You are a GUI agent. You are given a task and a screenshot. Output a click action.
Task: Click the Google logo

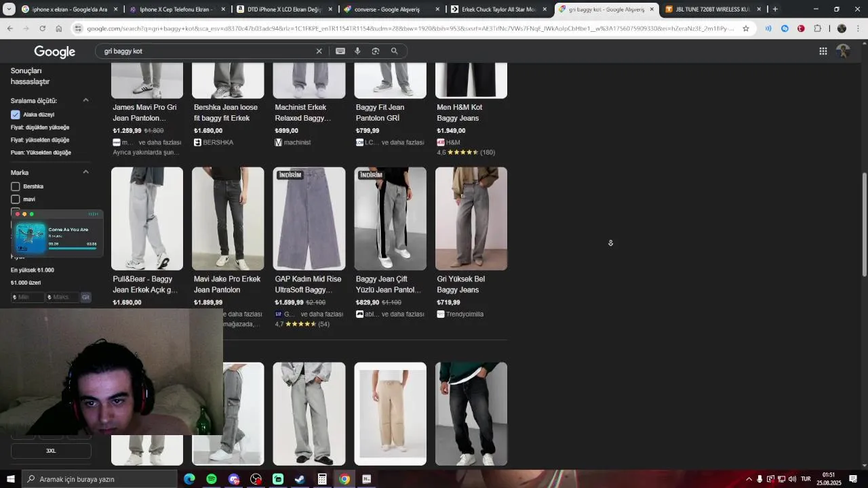[x=55, y=52]
